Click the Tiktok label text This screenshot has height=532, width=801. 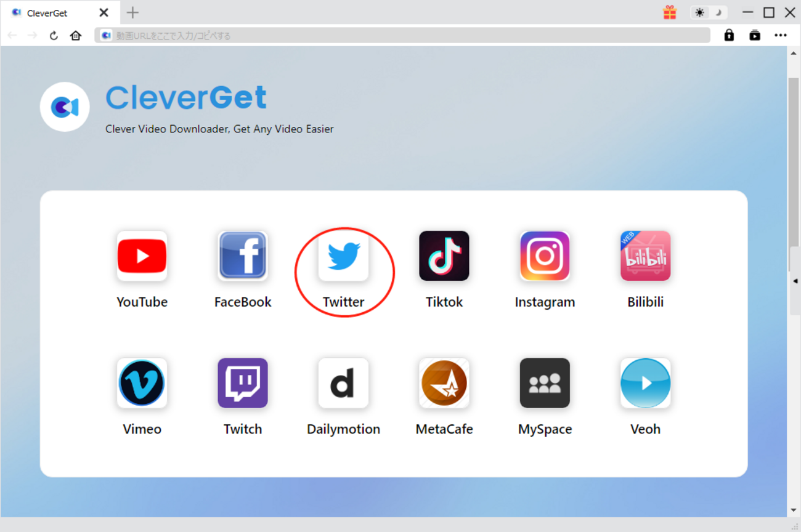point(444,302)
